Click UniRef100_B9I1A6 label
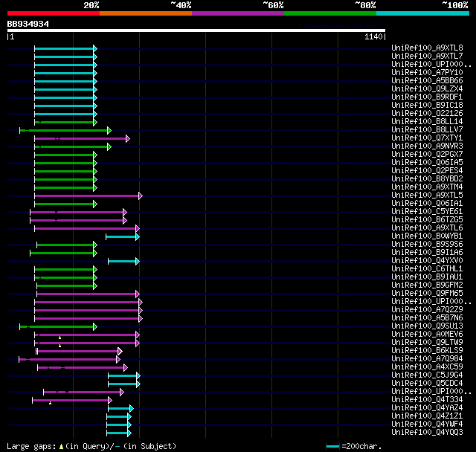The height and width of the screenshot is (452, 476). (427, 253)
